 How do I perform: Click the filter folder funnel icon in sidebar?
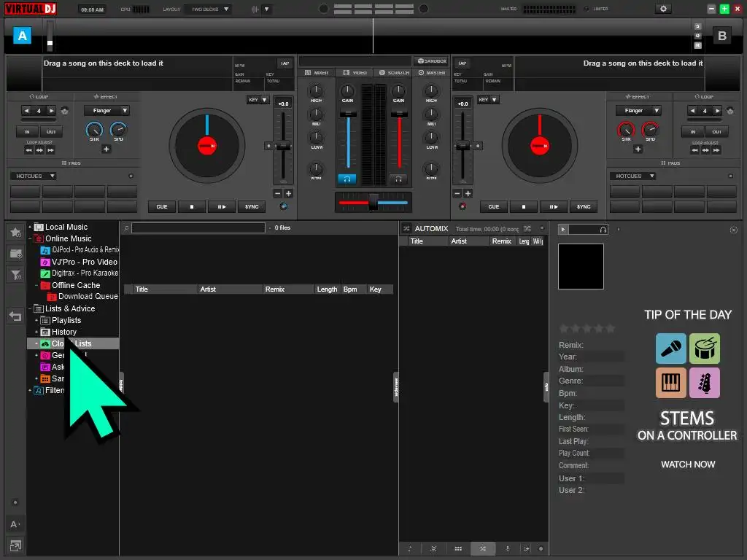coord(15,275)
